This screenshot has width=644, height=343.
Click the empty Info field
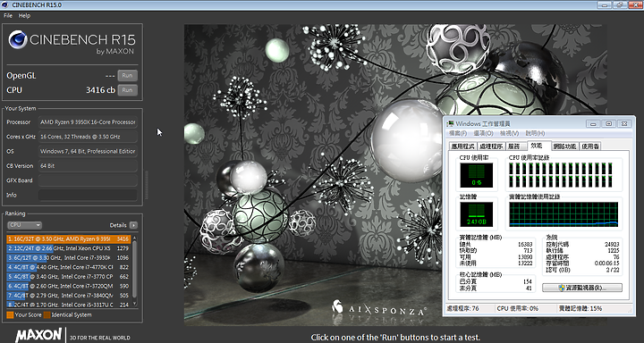pos(88,195)
